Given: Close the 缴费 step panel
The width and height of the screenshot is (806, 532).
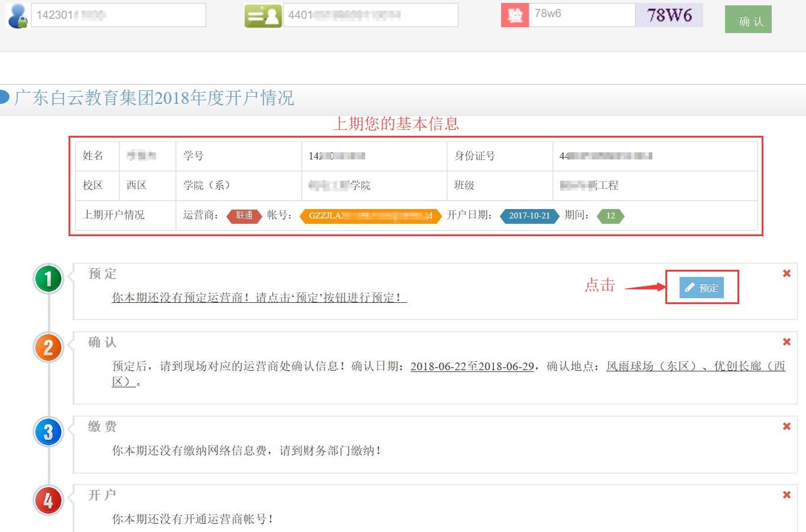Looking at the screenshot, I should [x=786, y=426].
